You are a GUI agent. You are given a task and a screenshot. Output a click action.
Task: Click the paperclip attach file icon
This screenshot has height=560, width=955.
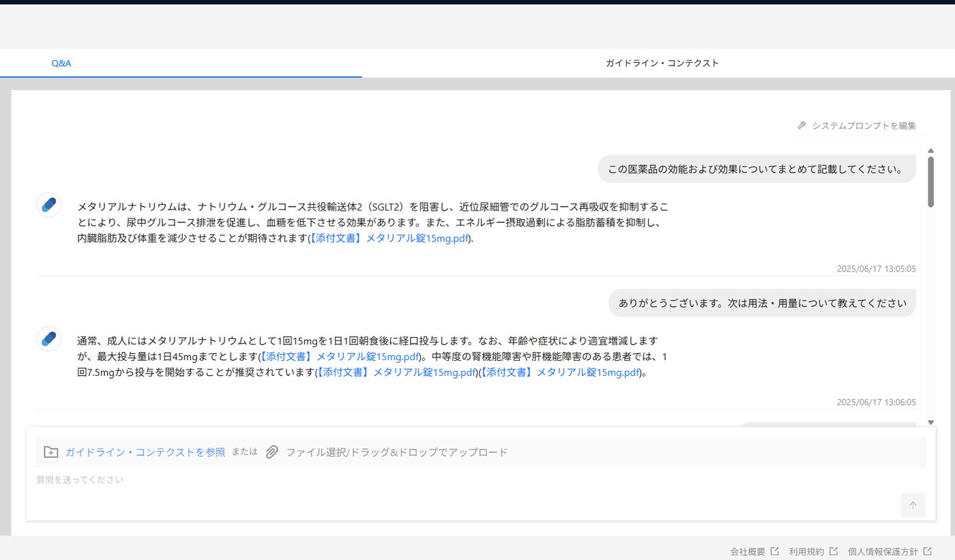[x=271, y=452]
